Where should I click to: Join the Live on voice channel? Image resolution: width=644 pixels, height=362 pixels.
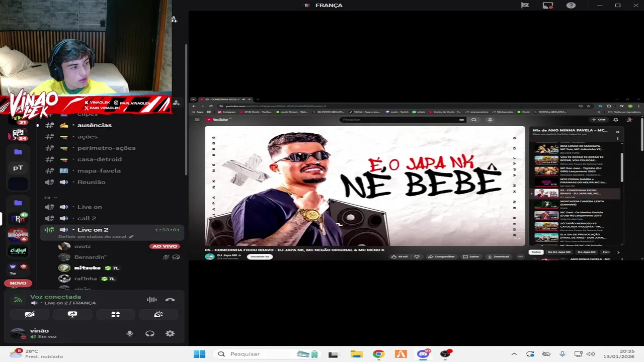click(90, 207)
